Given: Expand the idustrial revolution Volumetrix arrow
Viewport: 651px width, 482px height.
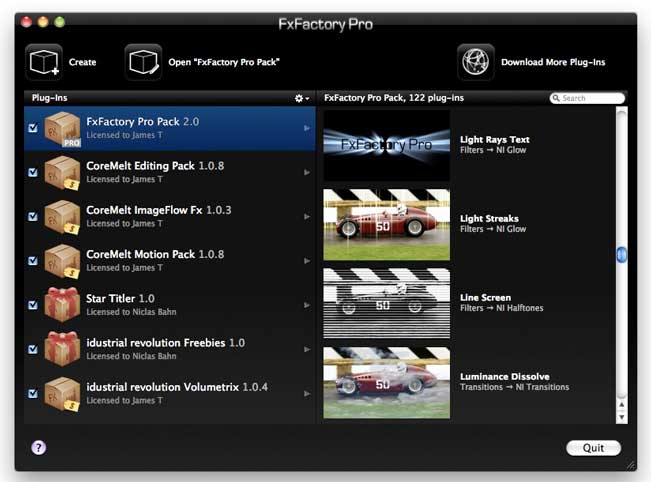Looking at the screenshot, I should point(307,394).
